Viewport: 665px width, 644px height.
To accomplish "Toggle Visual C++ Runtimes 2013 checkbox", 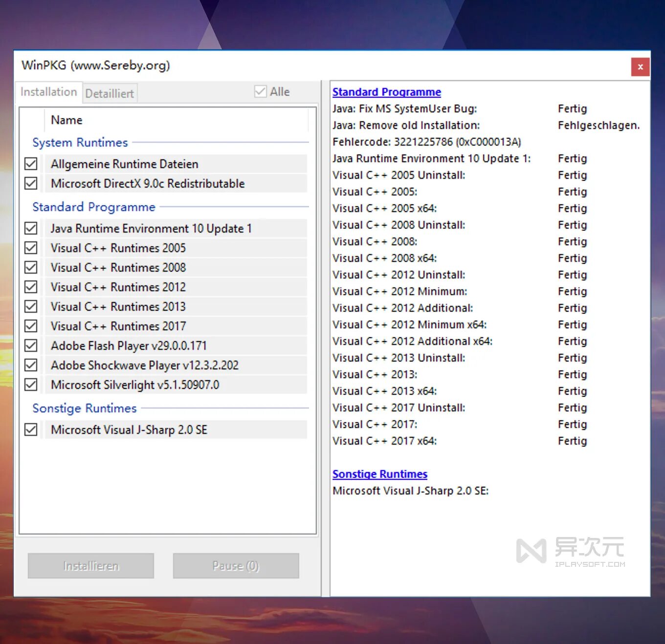I will pyautogui.click(x=31, y=306).
